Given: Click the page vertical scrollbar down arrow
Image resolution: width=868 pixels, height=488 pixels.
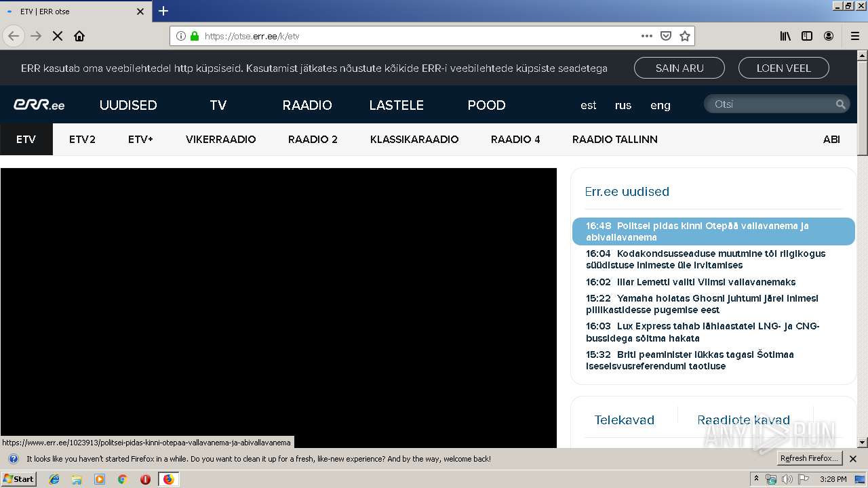Looking at the screenshot, I should click(x=862, y=443).
